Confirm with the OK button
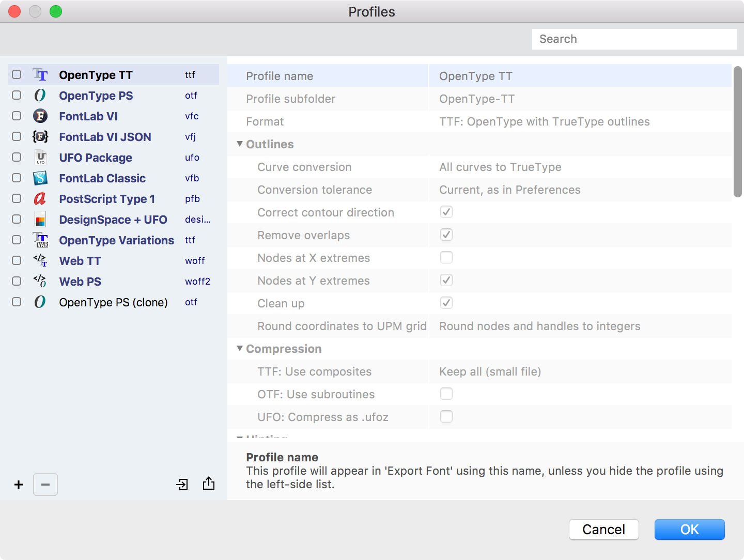Screen dimensions: 744x560 tap(690, 530)
